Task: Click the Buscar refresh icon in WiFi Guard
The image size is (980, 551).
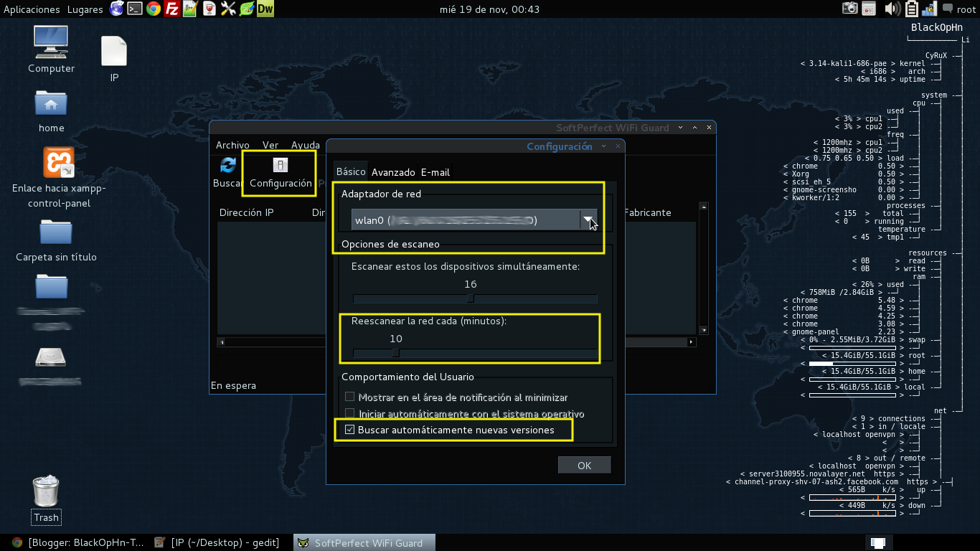Action: pos(228,165)
